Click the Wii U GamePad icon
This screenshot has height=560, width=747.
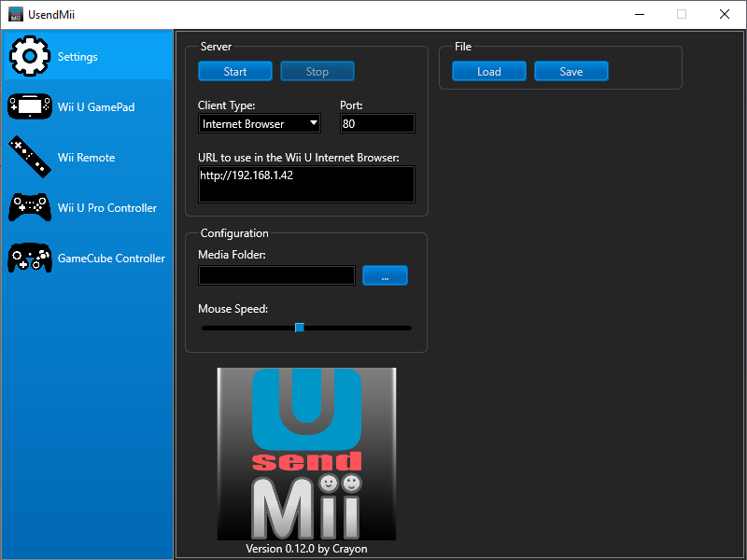pos(30,107)
